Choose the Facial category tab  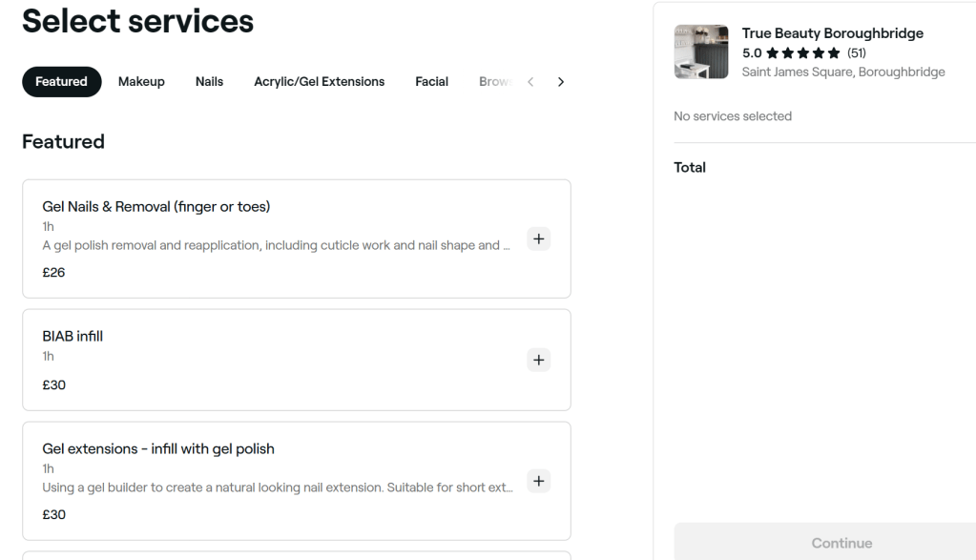431,82
